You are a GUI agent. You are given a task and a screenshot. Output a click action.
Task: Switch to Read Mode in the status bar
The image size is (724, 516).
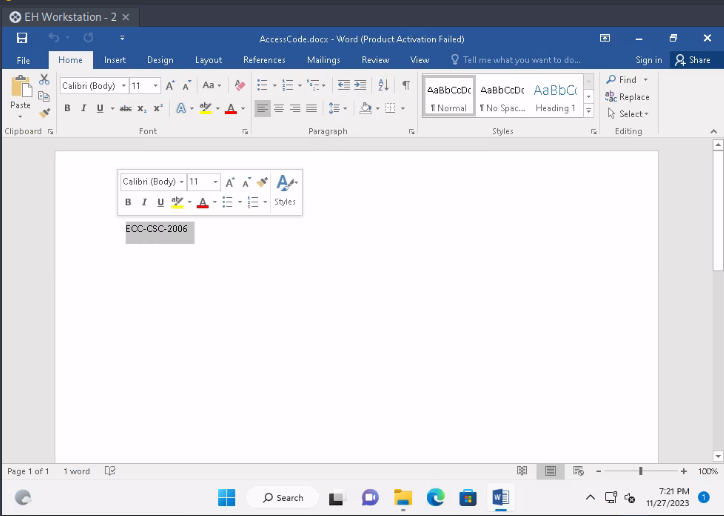click(522, 471)
